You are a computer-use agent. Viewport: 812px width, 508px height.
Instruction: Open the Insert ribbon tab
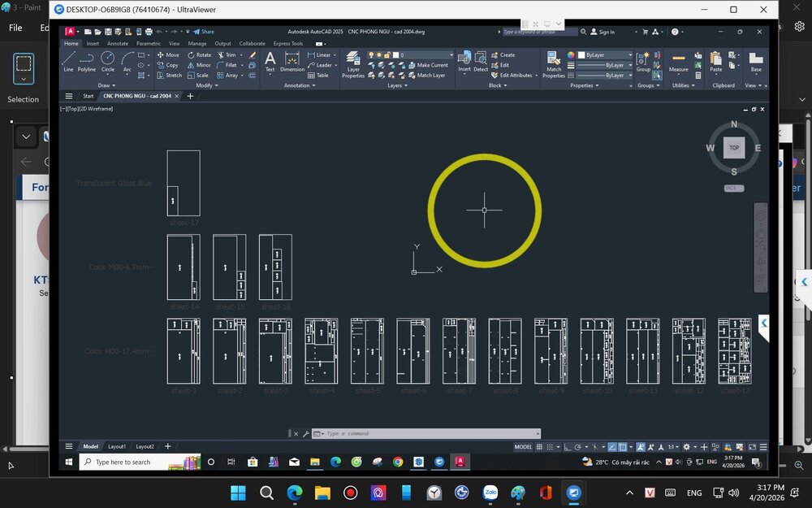coord(93,44)
